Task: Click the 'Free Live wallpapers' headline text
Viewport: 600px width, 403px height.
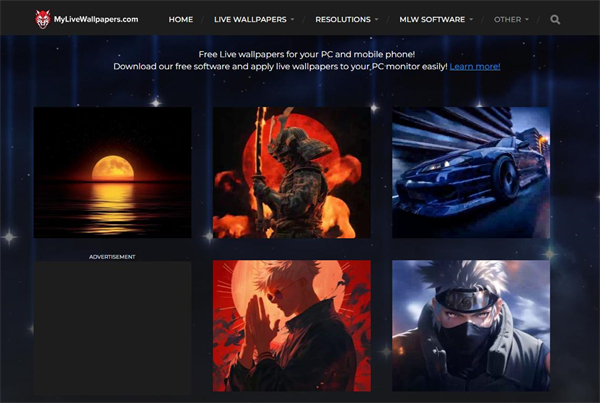Action: 300,52
